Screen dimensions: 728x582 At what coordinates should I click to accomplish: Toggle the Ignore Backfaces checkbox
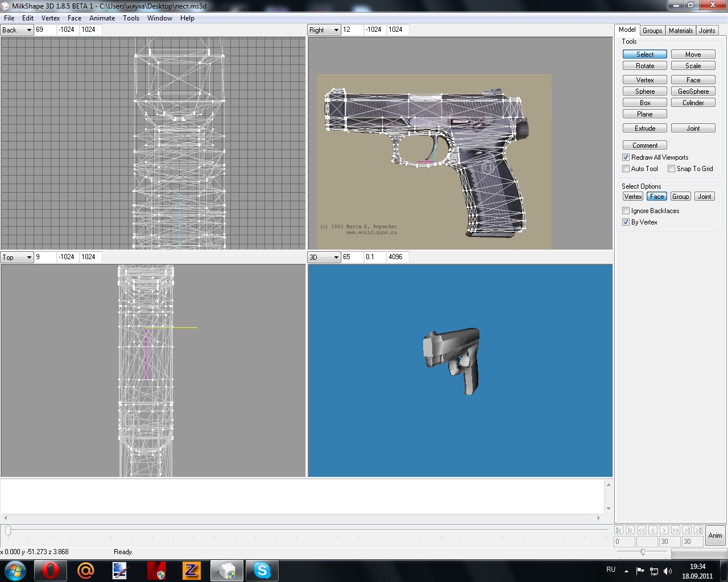click(x=626, y=211)
